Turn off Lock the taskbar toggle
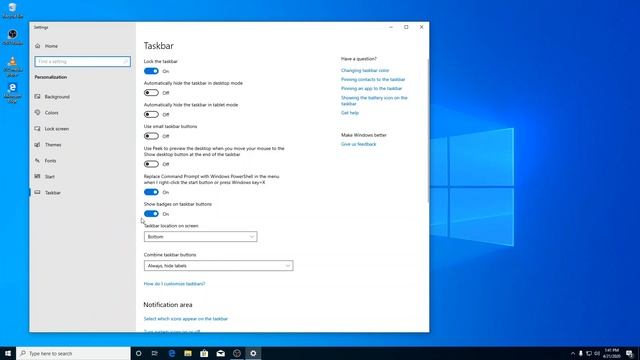This screenshot has width=640, height=360. 151,71
